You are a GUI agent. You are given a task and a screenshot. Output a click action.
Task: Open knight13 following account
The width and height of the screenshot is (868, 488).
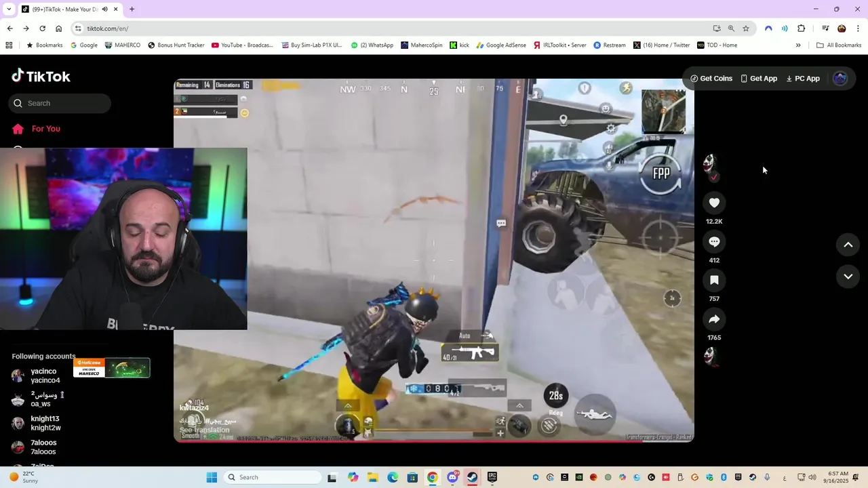[x=36, y=423]
